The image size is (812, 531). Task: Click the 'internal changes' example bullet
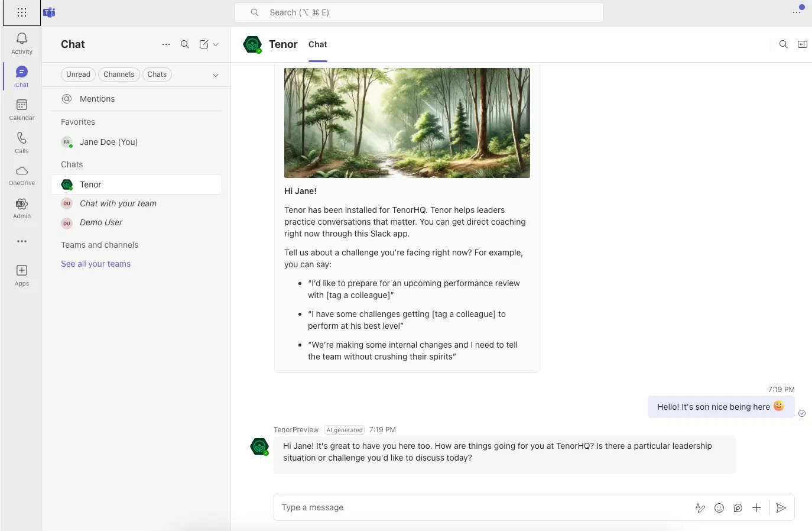click(x=413, y=351)
